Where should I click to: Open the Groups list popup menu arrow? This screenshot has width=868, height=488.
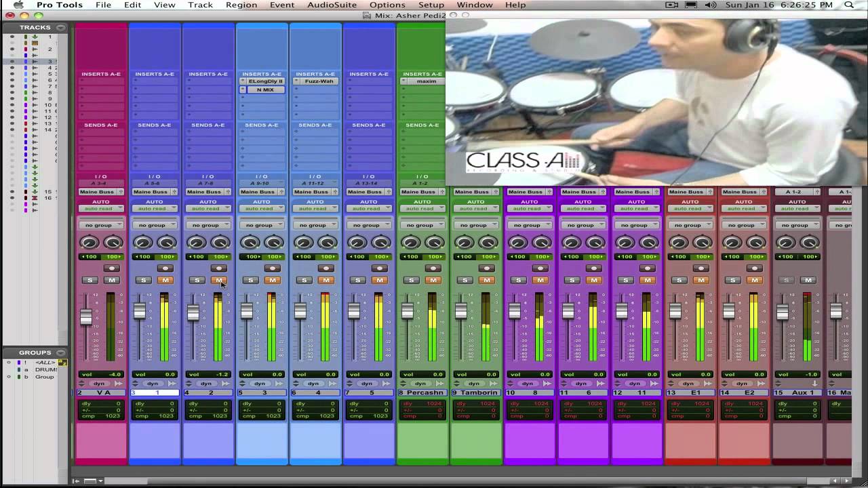[x=61, y=352]
